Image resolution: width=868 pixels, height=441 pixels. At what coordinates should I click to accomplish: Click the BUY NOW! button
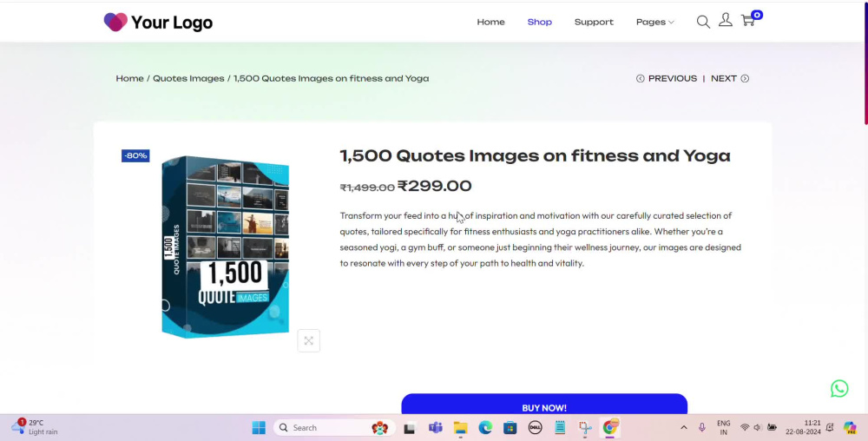click(544, 405)
